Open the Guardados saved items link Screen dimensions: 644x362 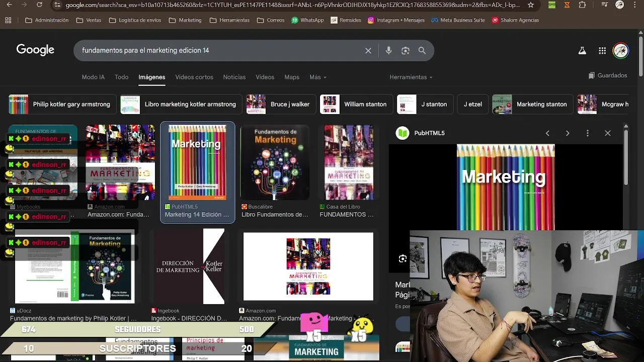coord(608,75)
